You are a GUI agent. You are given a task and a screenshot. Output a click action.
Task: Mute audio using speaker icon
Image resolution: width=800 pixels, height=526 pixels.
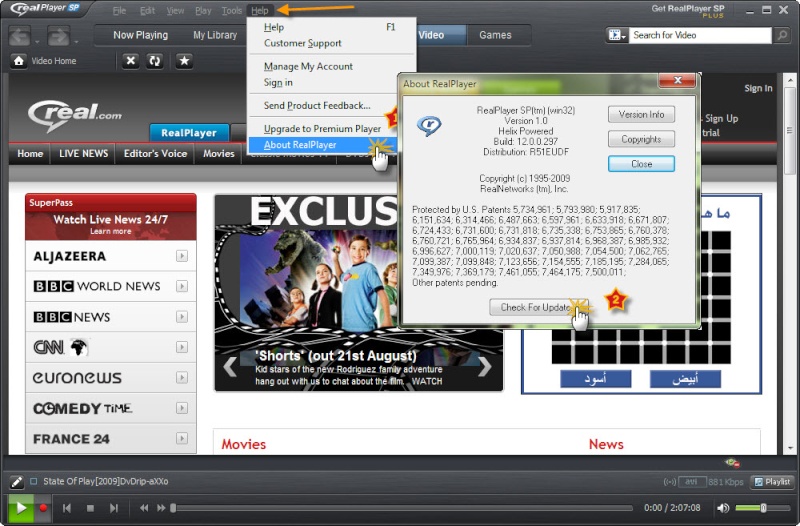(723, 508)
